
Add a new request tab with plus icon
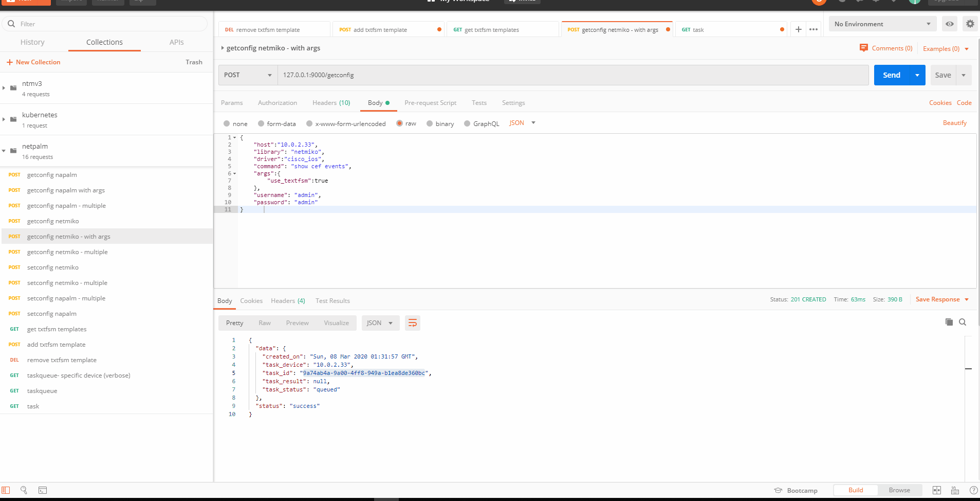[x=798, y=29]
